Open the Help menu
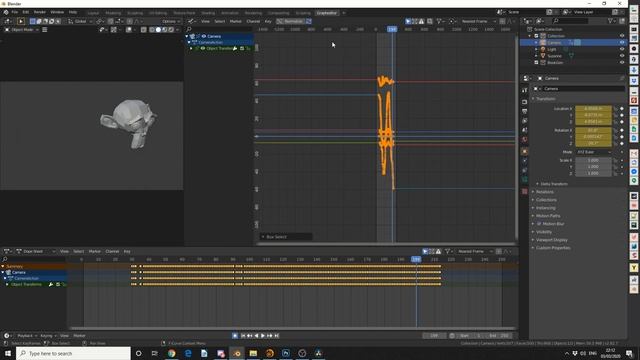 [73, 12]
